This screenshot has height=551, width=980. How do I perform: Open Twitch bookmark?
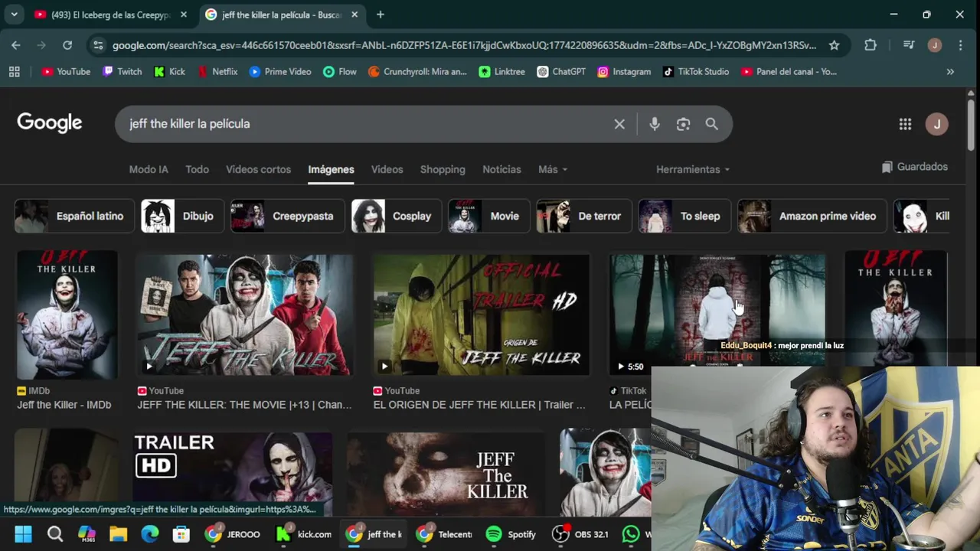pos(122,71)
